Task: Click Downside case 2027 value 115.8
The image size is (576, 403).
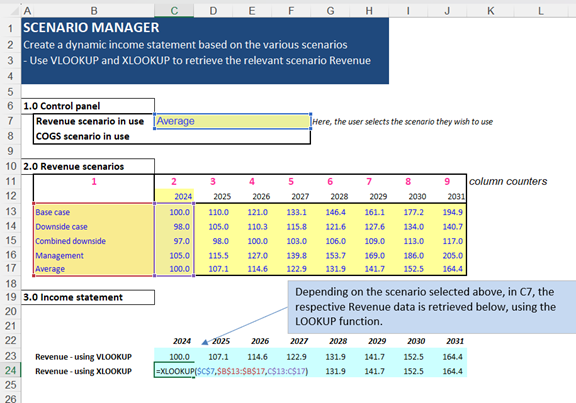Action: pos(296,227)
